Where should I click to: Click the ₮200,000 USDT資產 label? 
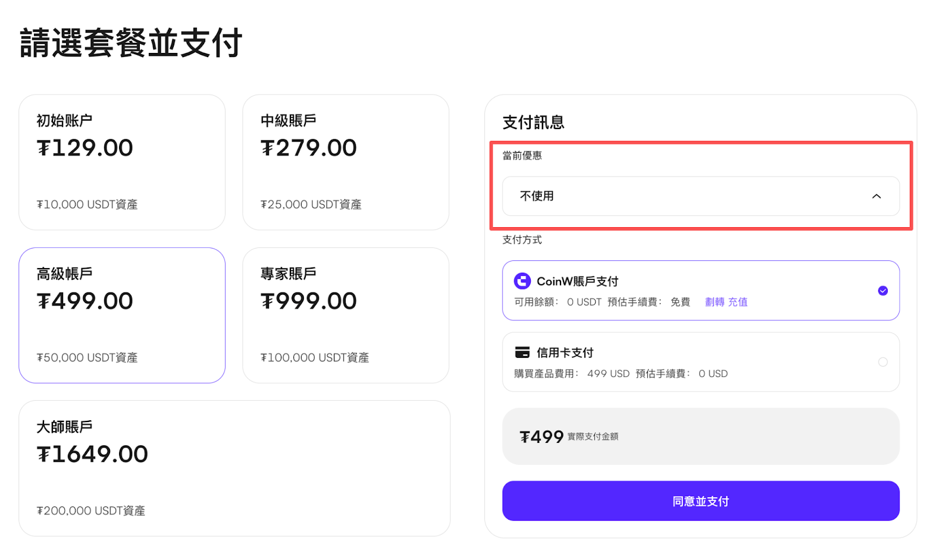point(91,511)
